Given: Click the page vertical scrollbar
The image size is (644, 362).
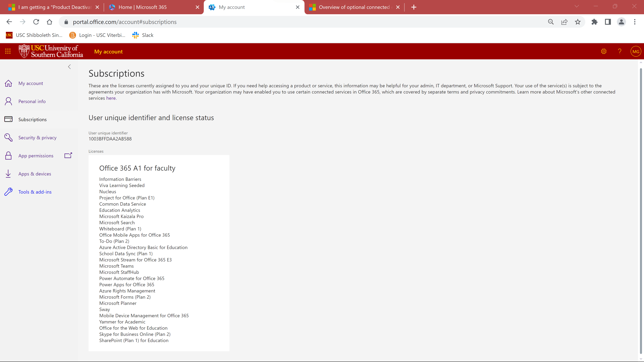Looking at the screenshot, I should [640, 210].
